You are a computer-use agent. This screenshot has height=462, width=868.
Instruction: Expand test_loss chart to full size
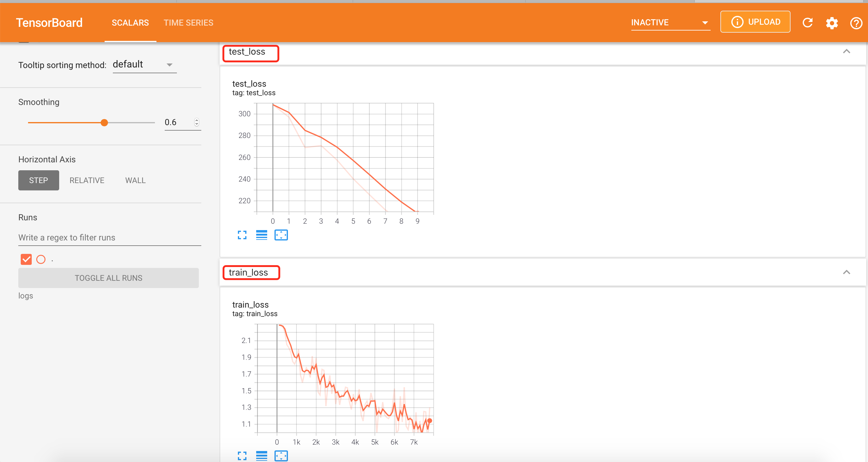tap(242, 235)
